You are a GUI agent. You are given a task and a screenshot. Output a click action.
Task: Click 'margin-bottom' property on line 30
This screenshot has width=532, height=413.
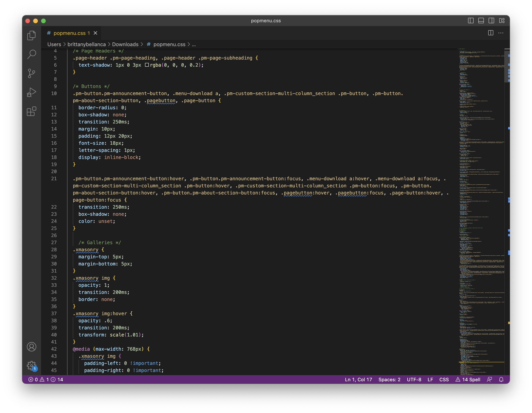coord(97,264)
